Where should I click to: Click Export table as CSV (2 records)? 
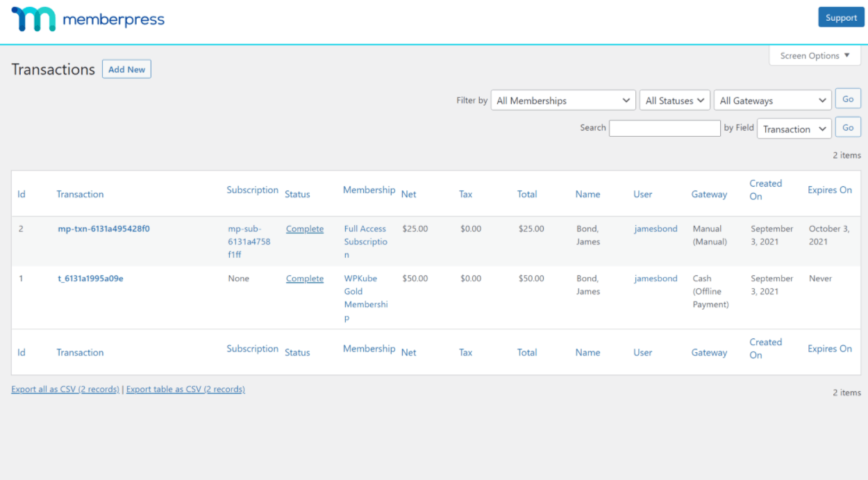pyautogui.click(x=185, y=389)
